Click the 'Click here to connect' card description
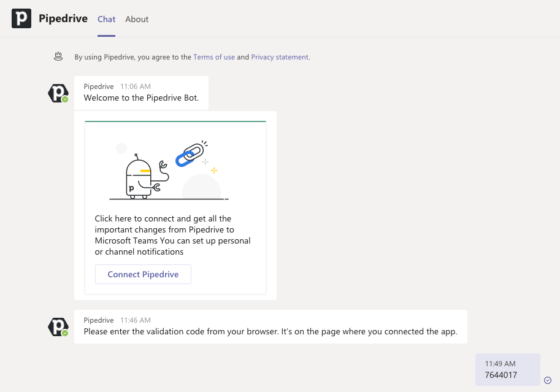Viewport: 560px width, 392px height. (x=173, y=235)
